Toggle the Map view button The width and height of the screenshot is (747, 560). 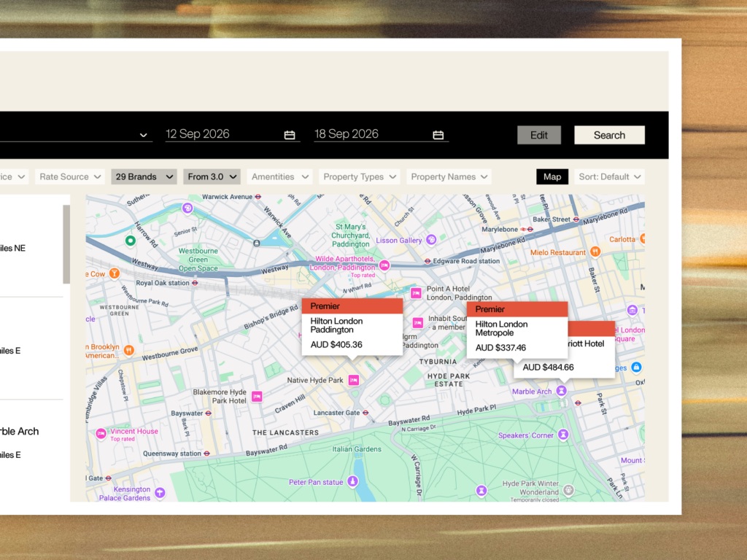(x=552, y=176)
